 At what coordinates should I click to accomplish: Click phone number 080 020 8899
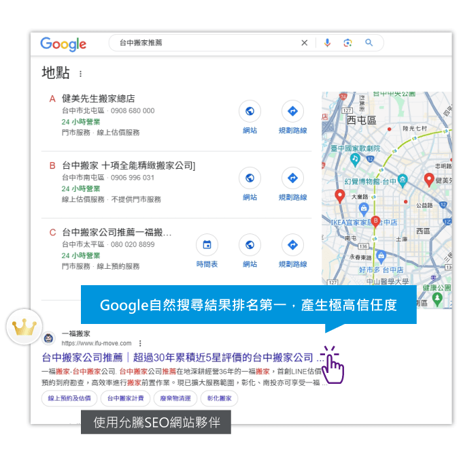pos(133,244)
